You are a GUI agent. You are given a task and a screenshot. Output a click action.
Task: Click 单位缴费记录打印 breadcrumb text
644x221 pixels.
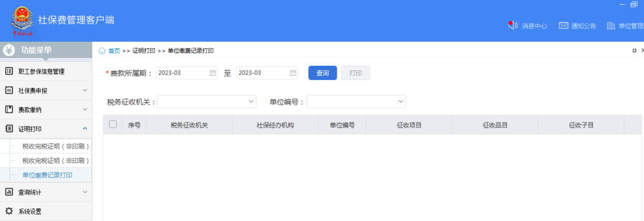click(x=191, y=51)
